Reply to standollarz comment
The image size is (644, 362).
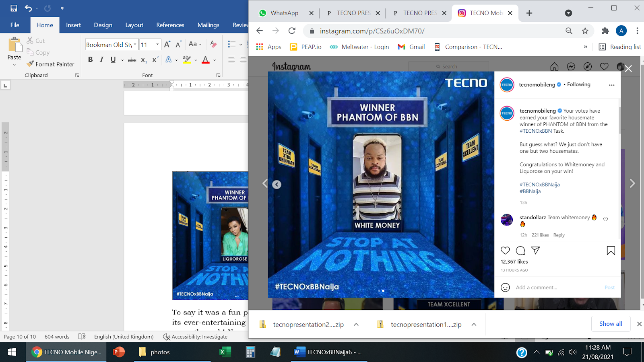point(559,235)
